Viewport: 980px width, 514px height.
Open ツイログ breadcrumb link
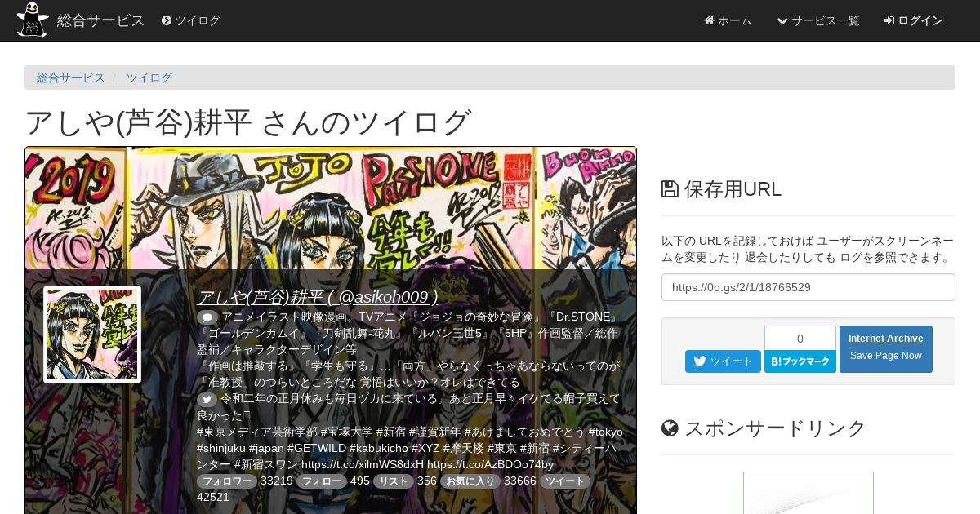[x=149, y=78]
